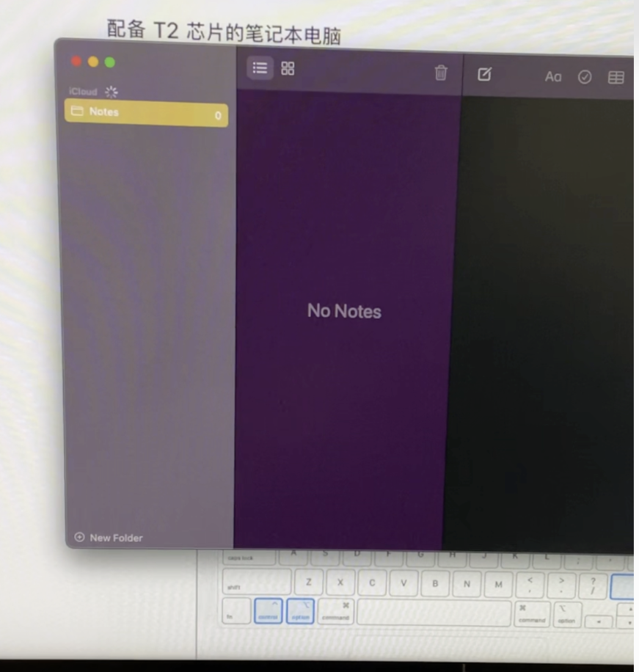Click the iCloud syncing spinner
Image resolution: width=639 pixels, height=672 pixels.
112,92
